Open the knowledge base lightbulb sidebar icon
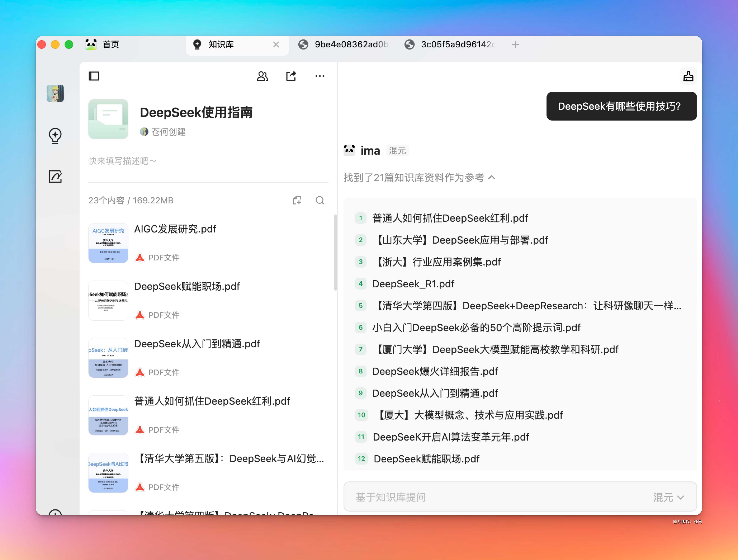738x560 pixels. tap(55, 136)
